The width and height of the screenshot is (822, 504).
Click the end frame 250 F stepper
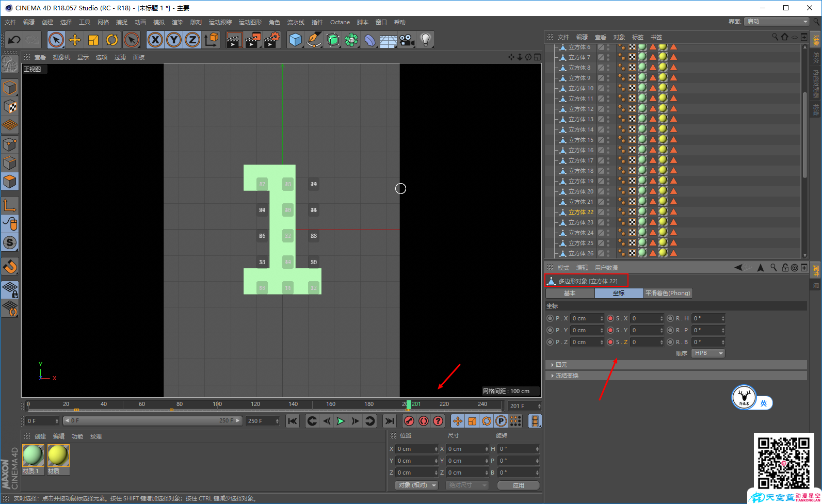277,421
